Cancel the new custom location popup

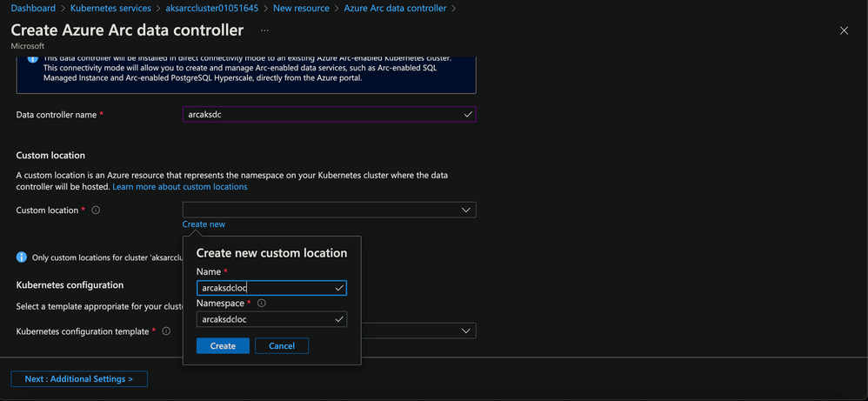(x=282, y=345)
